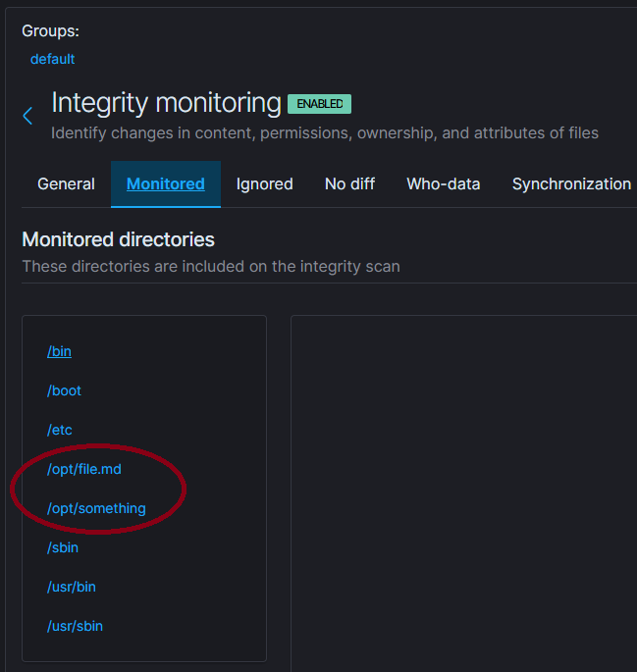Select the /opt/something directory

click(96, 508)
